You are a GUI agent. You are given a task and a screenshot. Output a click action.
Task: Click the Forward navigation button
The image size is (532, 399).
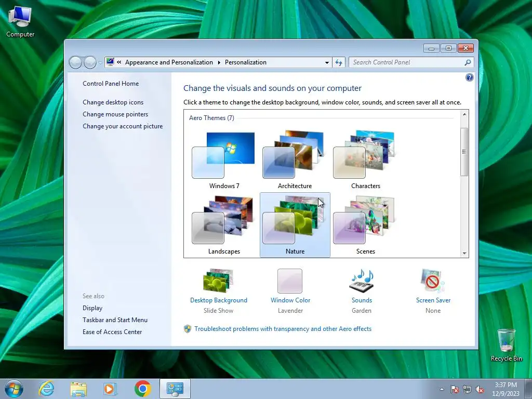point(90,62)
